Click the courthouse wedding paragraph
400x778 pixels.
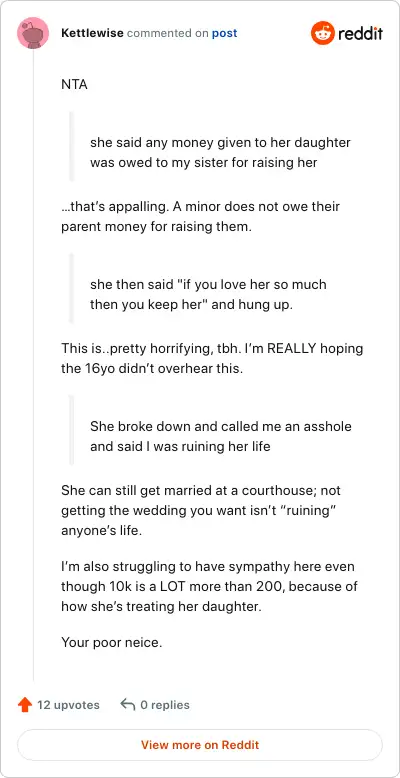[200, 511]
